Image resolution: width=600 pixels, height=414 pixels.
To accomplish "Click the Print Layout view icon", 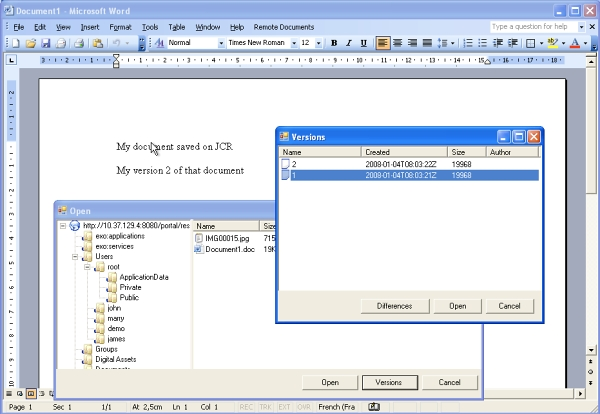I will 31,393.
